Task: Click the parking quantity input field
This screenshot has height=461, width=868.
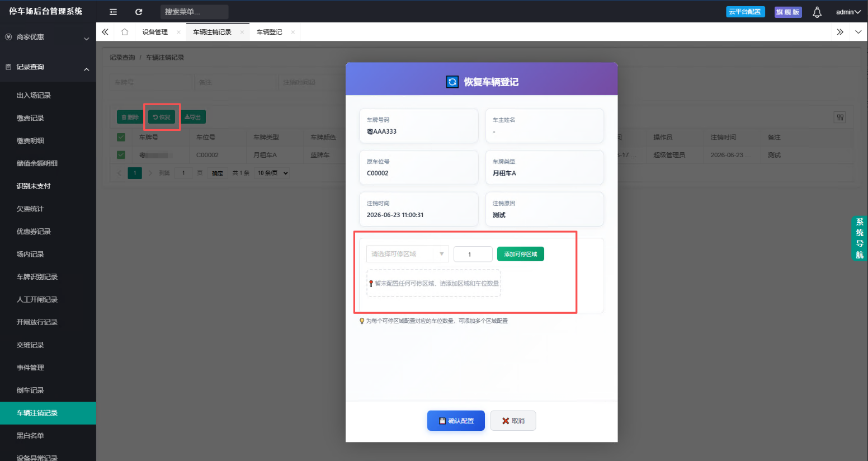Action: pyautogui.click(x=473, y=254)
